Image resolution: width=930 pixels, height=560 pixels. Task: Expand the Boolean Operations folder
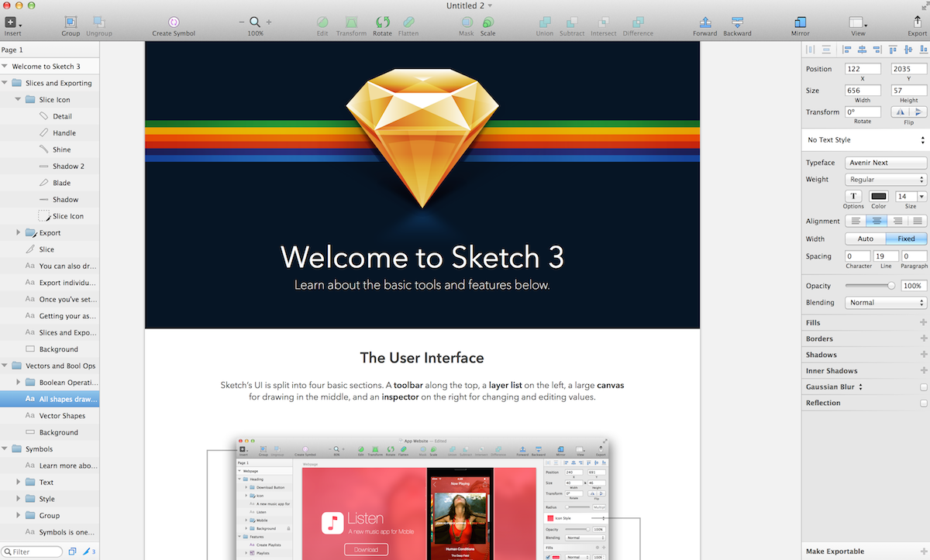pos(18,383)
